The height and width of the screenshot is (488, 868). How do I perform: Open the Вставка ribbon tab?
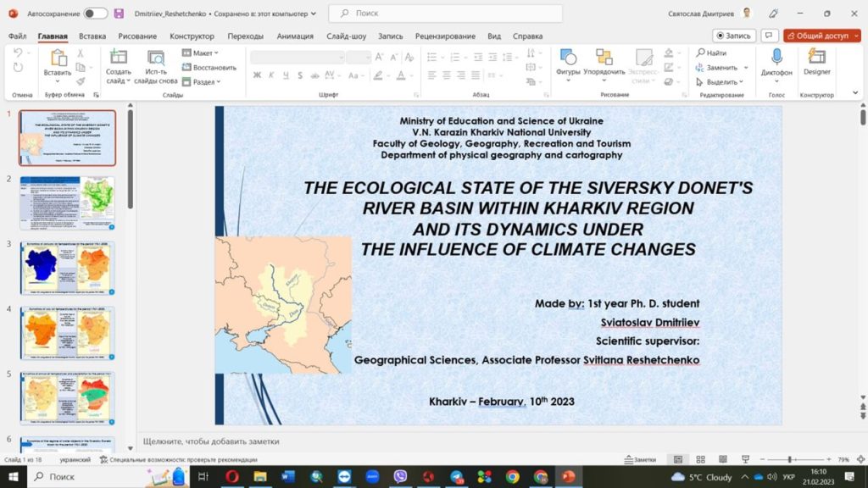tap(92, 36)
